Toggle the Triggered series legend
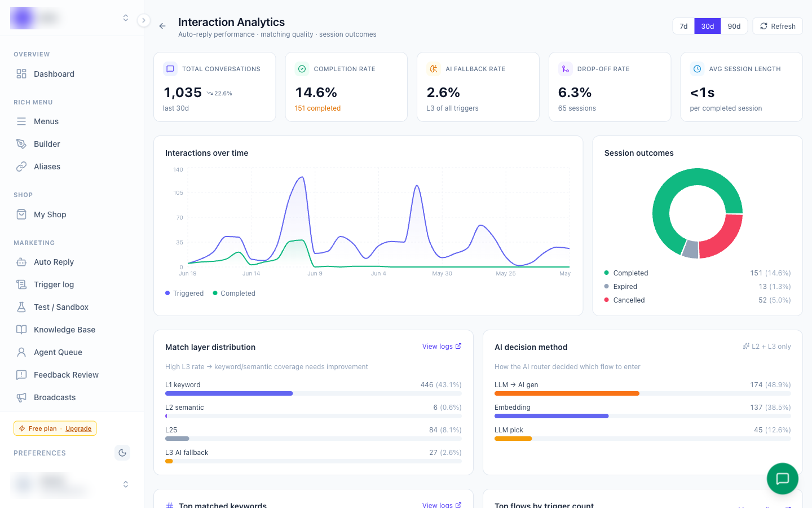 point(184,294)
